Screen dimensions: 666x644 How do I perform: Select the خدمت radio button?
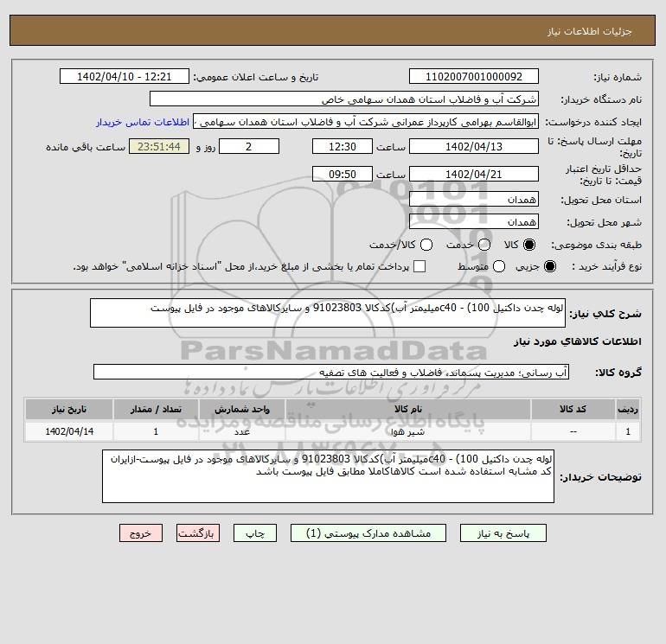pyautogui.click(x=484, y=245)
